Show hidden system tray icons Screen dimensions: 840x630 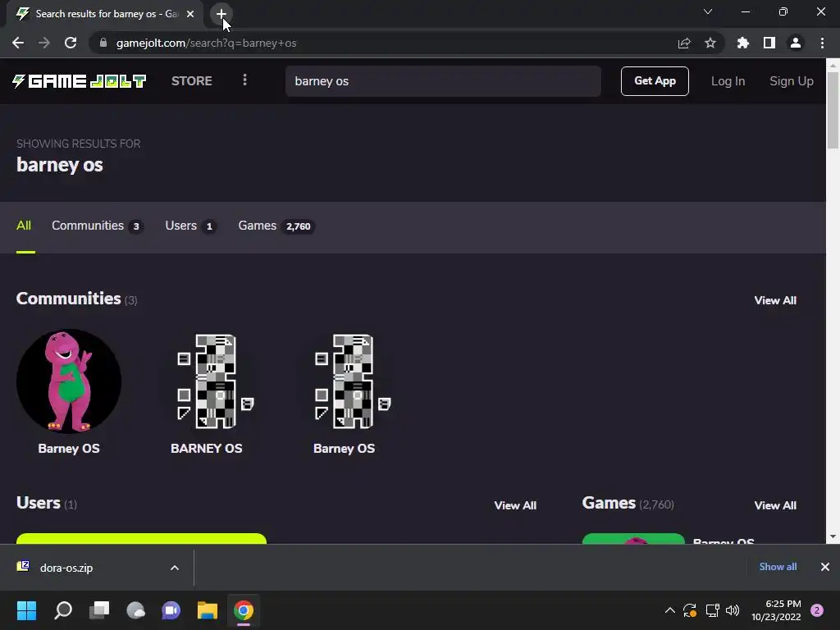[x=669, y=610]
